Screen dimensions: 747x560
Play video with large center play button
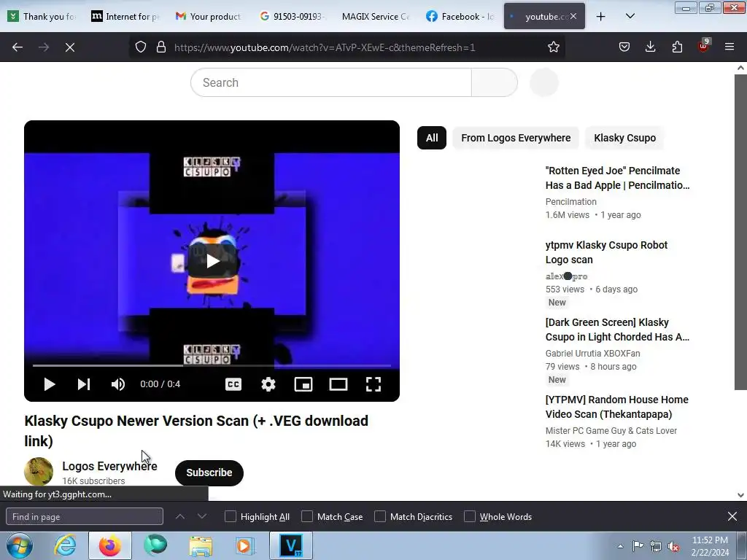(x=212, y=260)
